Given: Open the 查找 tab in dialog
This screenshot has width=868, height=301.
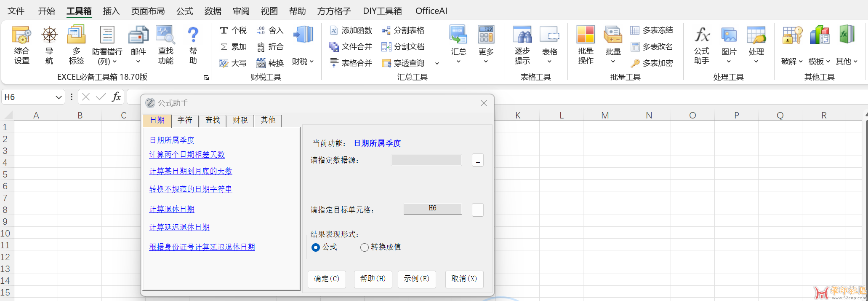Looking at the screenshot, I should coord(213,120).
